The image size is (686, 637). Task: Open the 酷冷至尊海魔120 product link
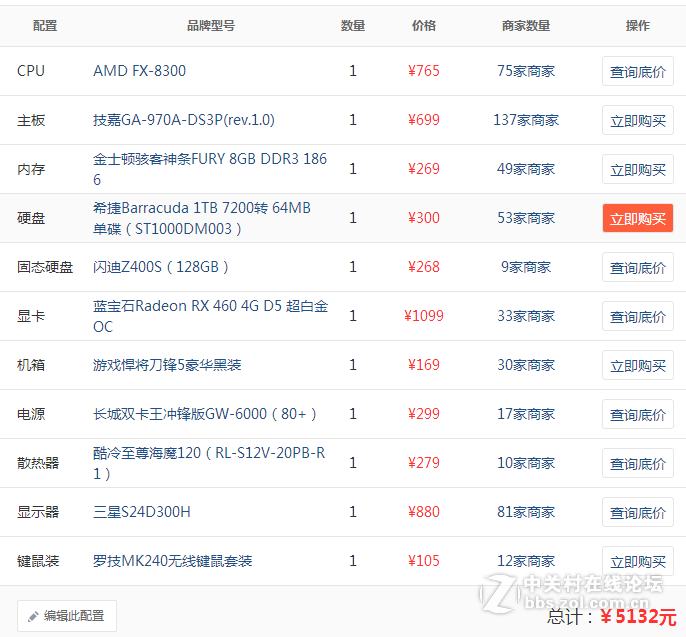coord(209,463)
